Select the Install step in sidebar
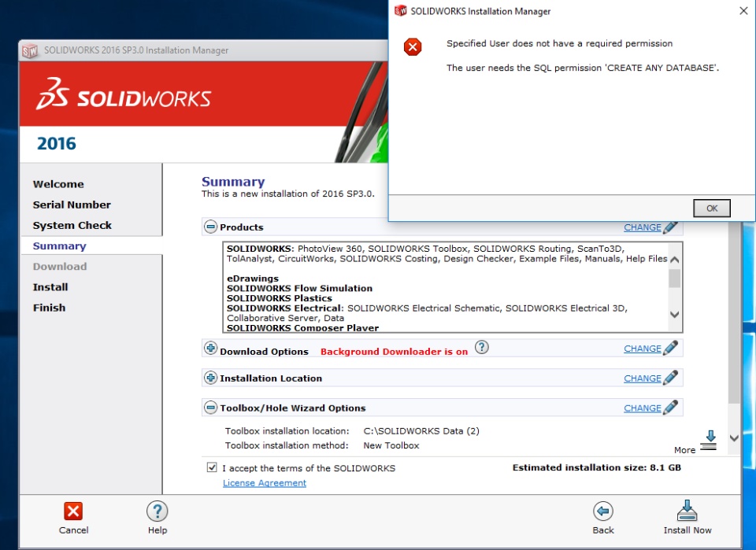Image resolution: width=756 pixels, height=550 pixels. tap(50, 287)
